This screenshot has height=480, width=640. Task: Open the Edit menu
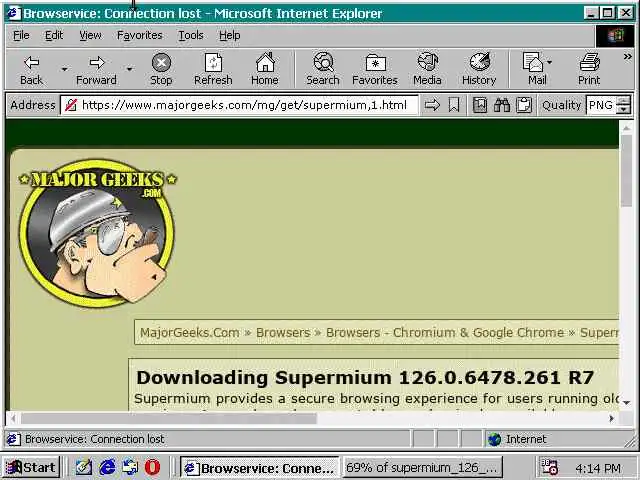(54, 36)
